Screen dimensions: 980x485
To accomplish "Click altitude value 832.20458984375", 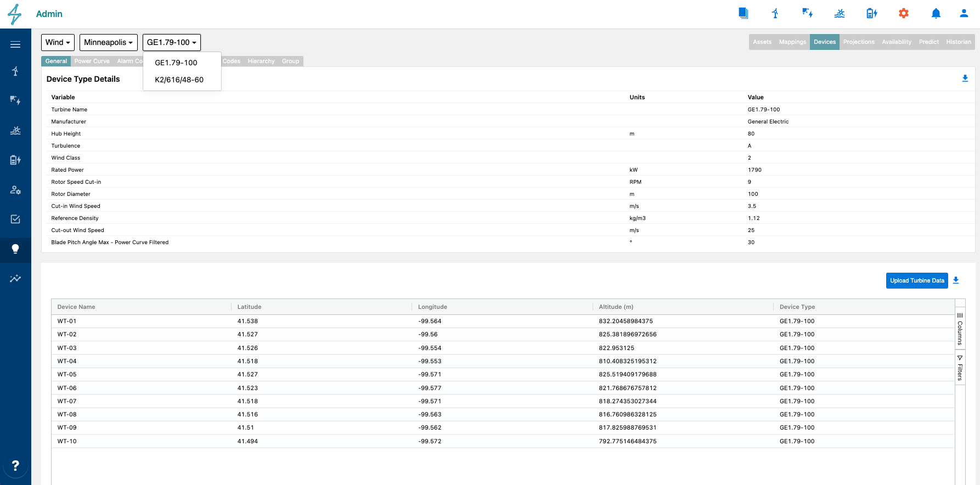I will (x=626, y=321).
